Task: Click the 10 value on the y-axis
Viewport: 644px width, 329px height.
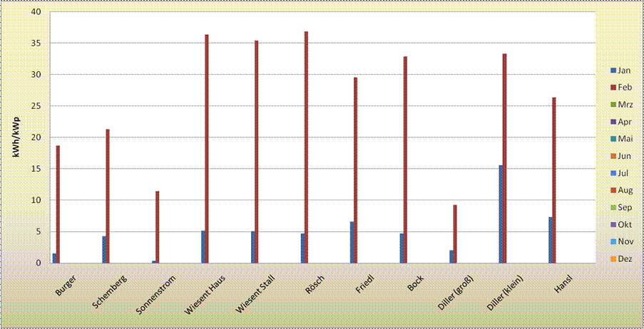Action: (36, 200)
